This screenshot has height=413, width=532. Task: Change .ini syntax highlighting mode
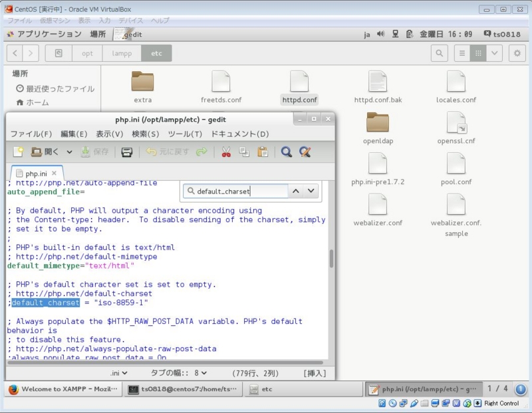(x=118, y=373)
